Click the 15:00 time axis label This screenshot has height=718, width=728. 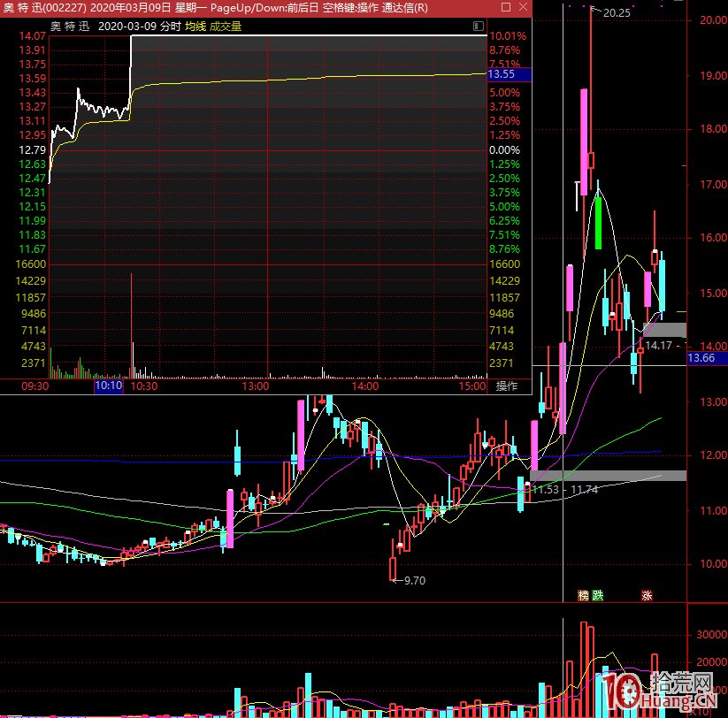(x=472, y=386)
